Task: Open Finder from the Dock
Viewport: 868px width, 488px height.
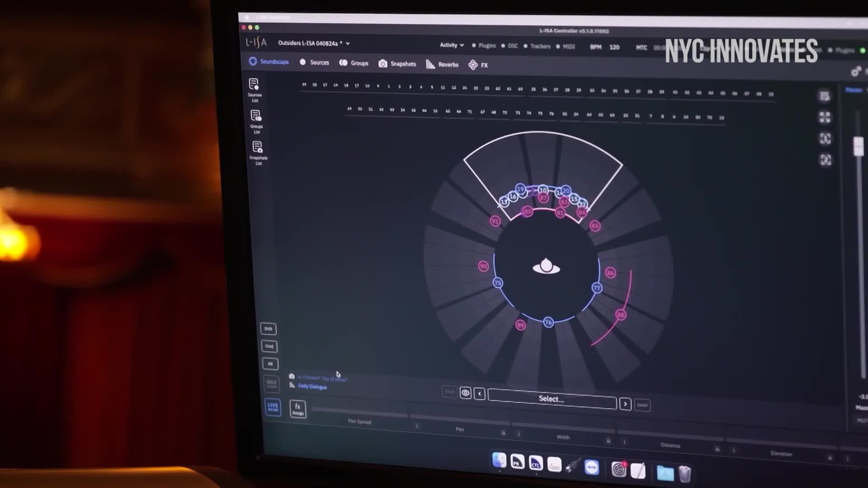Action: (499, 460)
